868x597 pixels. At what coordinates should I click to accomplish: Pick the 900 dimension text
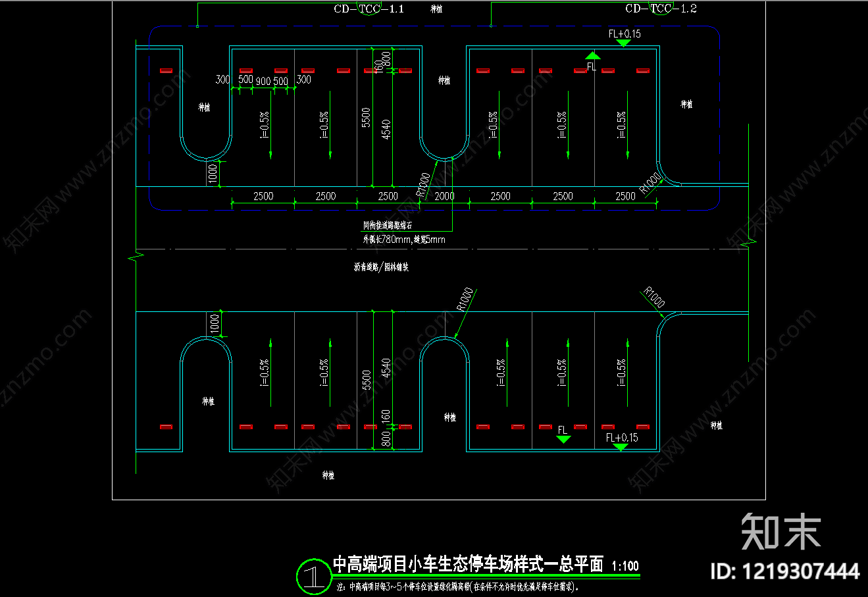(x=263, y=81)
